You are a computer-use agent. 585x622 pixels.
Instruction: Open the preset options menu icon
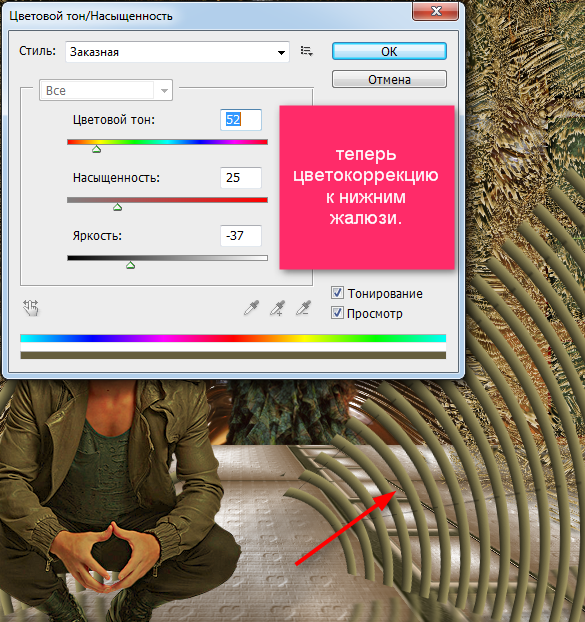click(307, 51)
